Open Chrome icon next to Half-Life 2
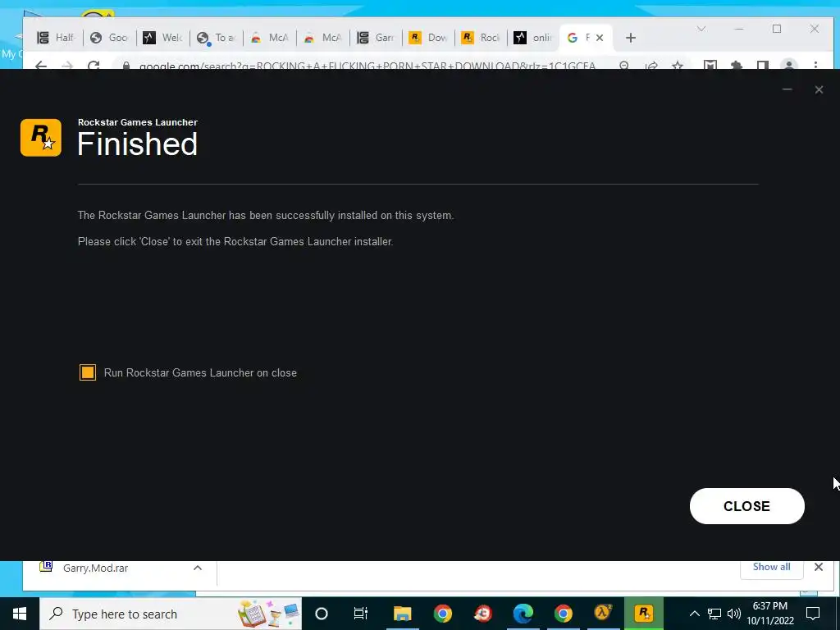The height and width of the screenshot is (630, 840). [x=563, y=614]
